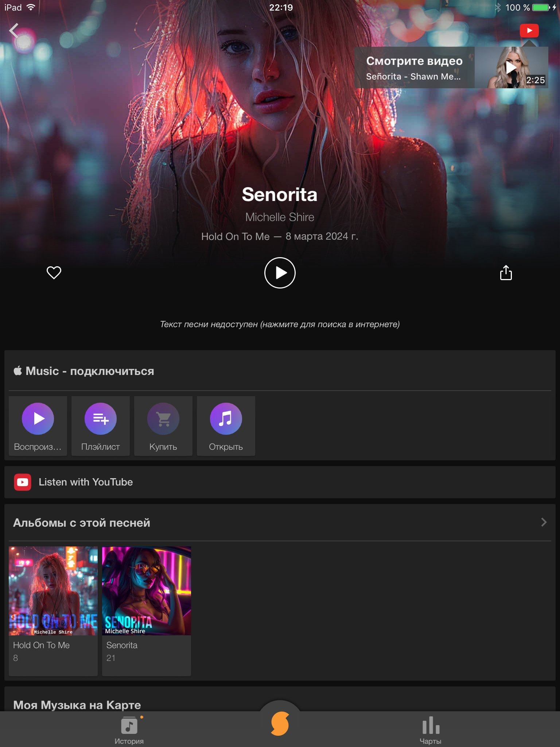560x747 pixels.
Task: Open the Hold On To Me album cover
Action: (53, 591)
